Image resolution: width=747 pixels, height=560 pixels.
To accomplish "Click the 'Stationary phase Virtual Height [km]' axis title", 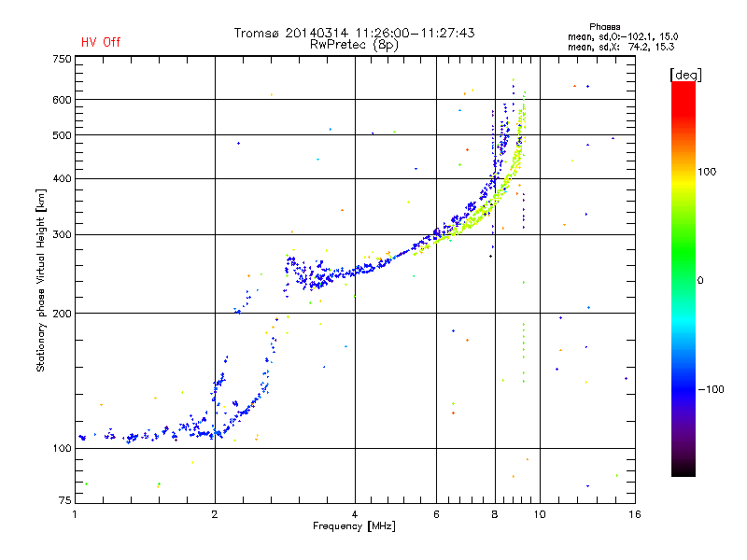I will [41, 280].
